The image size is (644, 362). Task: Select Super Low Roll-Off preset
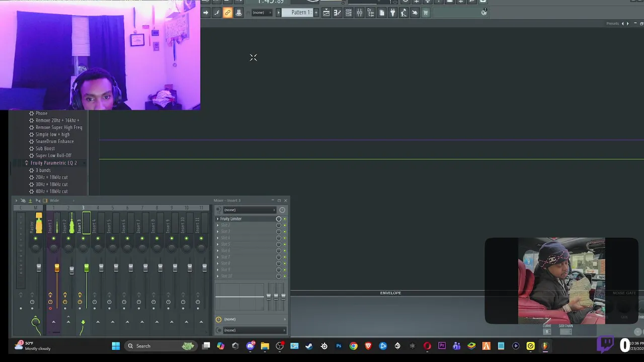pos(53,156)
